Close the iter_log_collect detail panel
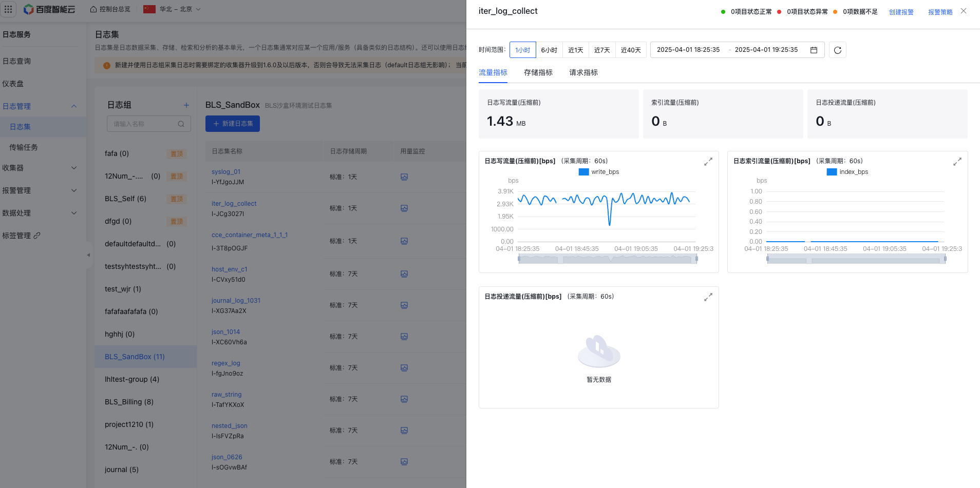This screenshot has width=980, height=488. coord(964,11)
